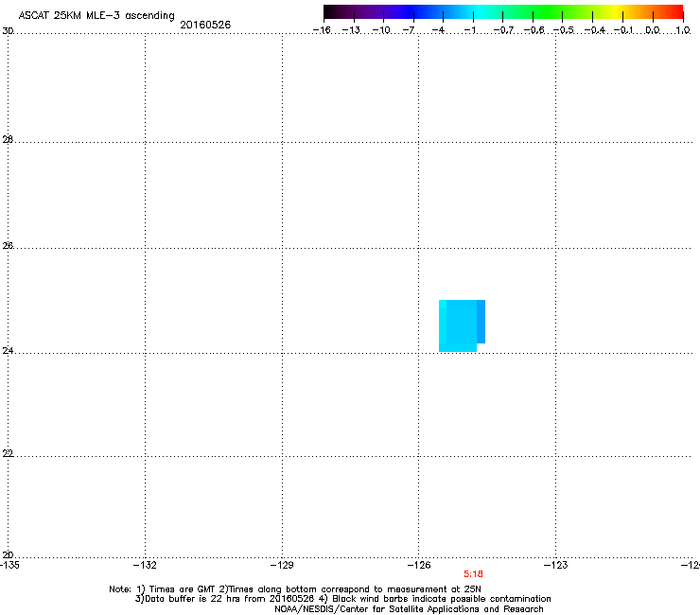This screenshot has width=700, height=615.
Task: Click longitude axis label "-123"
Action: [556, 565]
